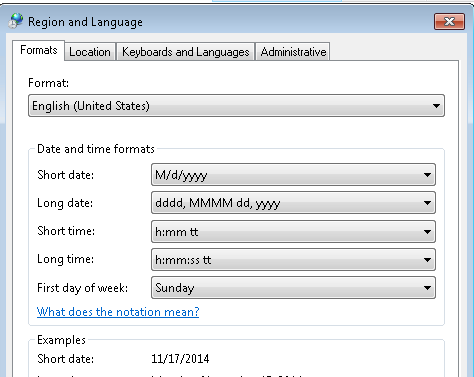Open the Format dropdown showing English (United States)
The width and height of the screenshot is (474, 377).
pos(236,106)
